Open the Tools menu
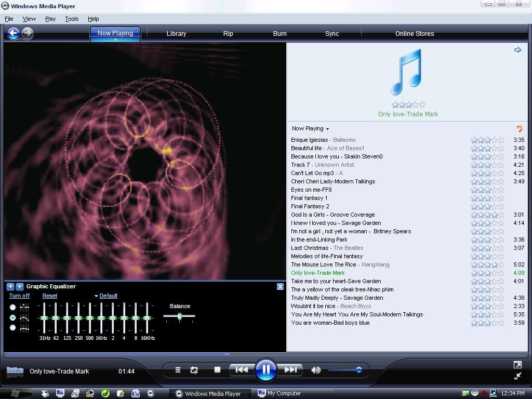The height and width of the screenshot is (399, 532). point(72,19)
